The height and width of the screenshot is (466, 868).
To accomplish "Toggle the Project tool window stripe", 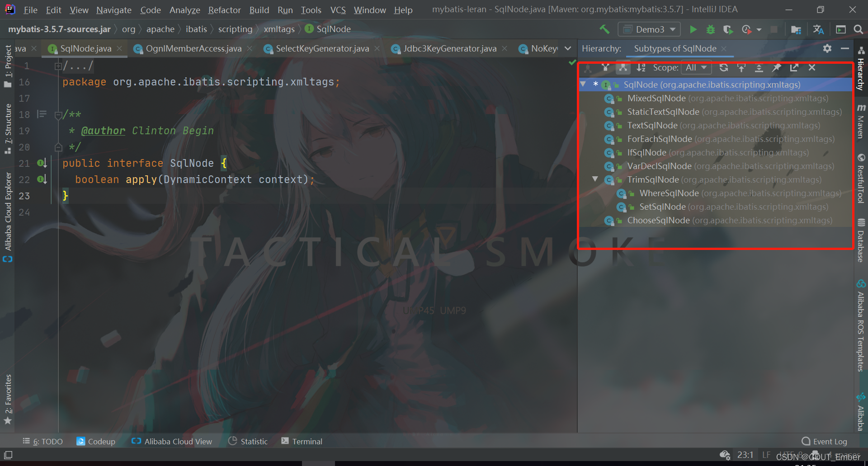I will 8,66.
